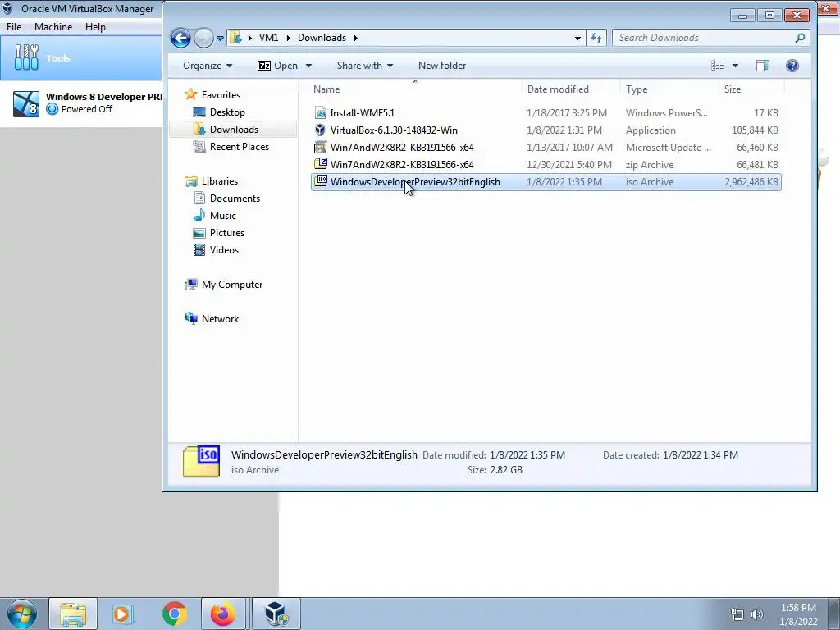Open VirtualBox Machine menu
Image resolution: width=840 pixels, height=630 pixels.
pyautogui.click(x=53, y=27)
